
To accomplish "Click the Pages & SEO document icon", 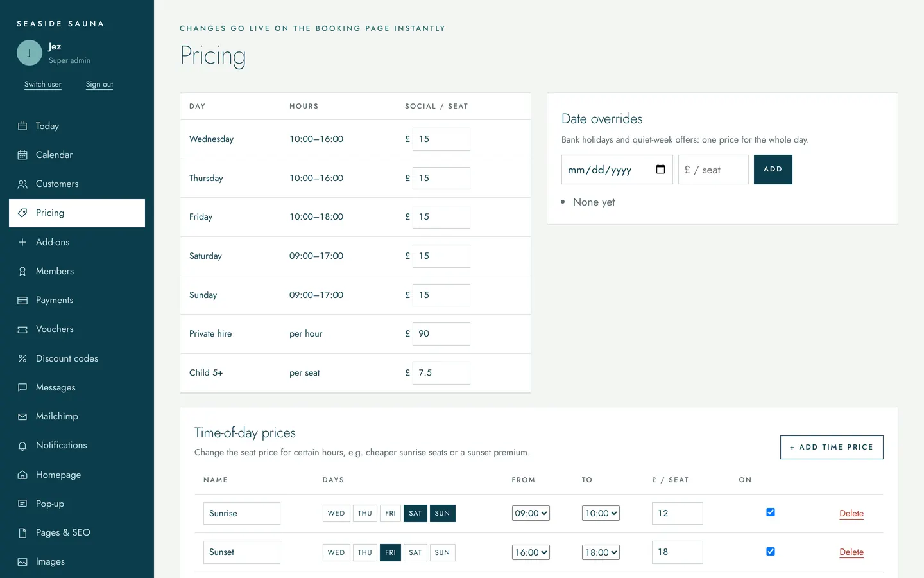I will tap(22, 533).
